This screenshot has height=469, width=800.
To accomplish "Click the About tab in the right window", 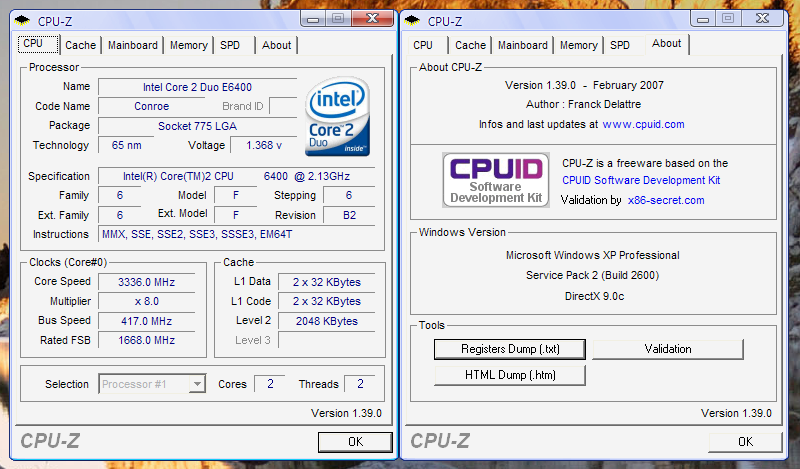I will (x=666, y=43).
